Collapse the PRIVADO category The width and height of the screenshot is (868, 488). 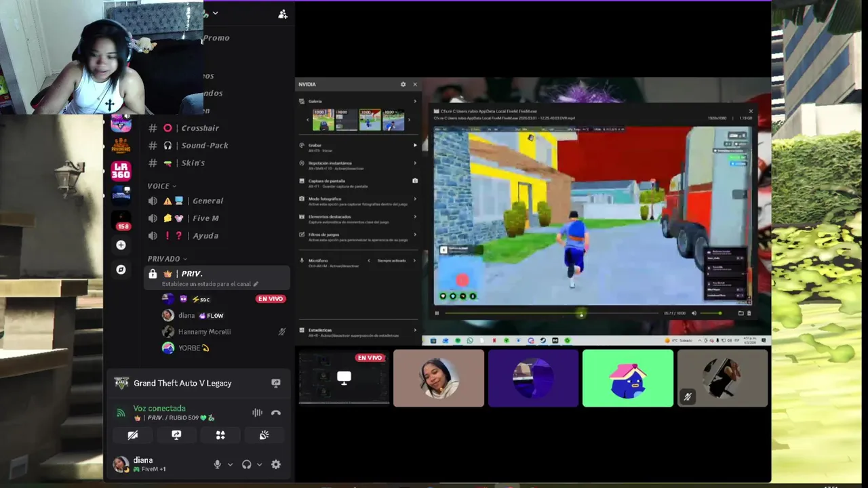[167, 258]
